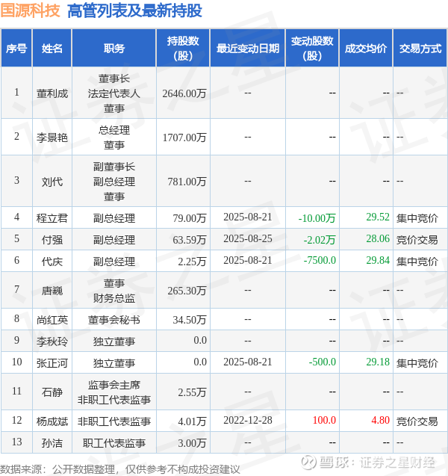Select the 交易方式 column header
The height and width of the screenshot is (476, 448).
pyautogui.click(x=420, y=49)
